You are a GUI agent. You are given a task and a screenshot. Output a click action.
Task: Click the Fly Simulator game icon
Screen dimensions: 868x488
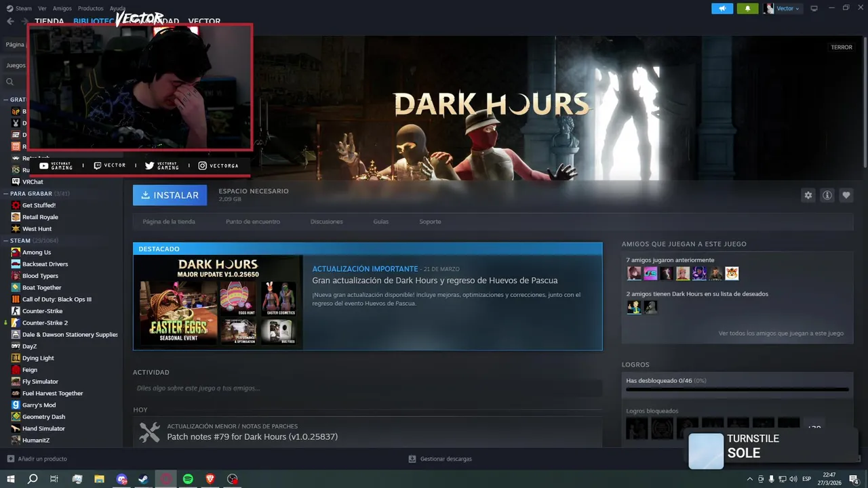[x=16, y=382]
